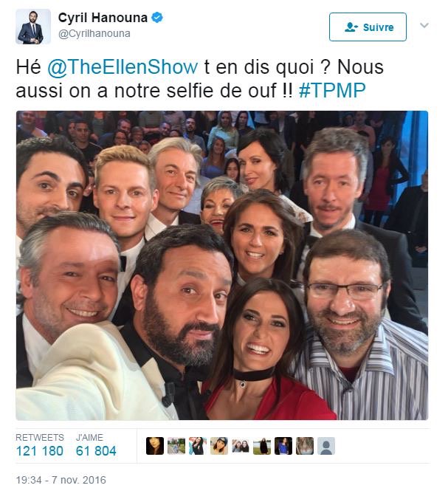Click the sixth liker avatar thumbnail
Viewport: 448px width, 488px height.
tap(262, 446)
